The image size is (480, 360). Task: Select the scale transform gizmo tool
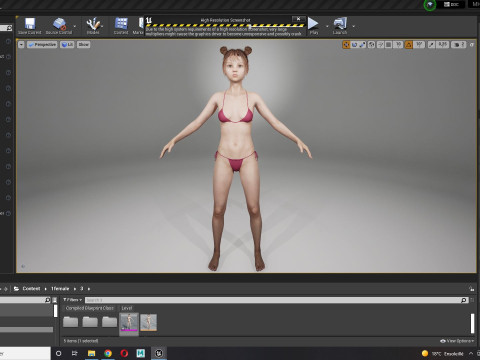[x=362, y=45]
